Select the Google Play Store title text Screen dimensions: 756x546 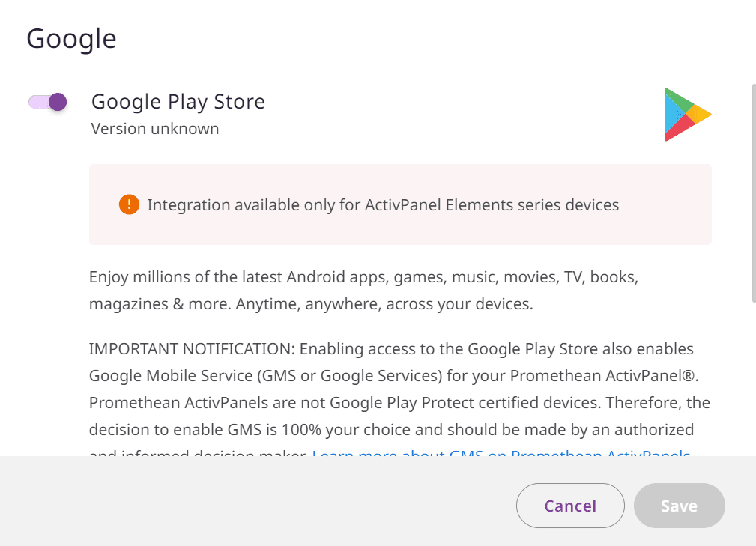(x=178, y=102)
